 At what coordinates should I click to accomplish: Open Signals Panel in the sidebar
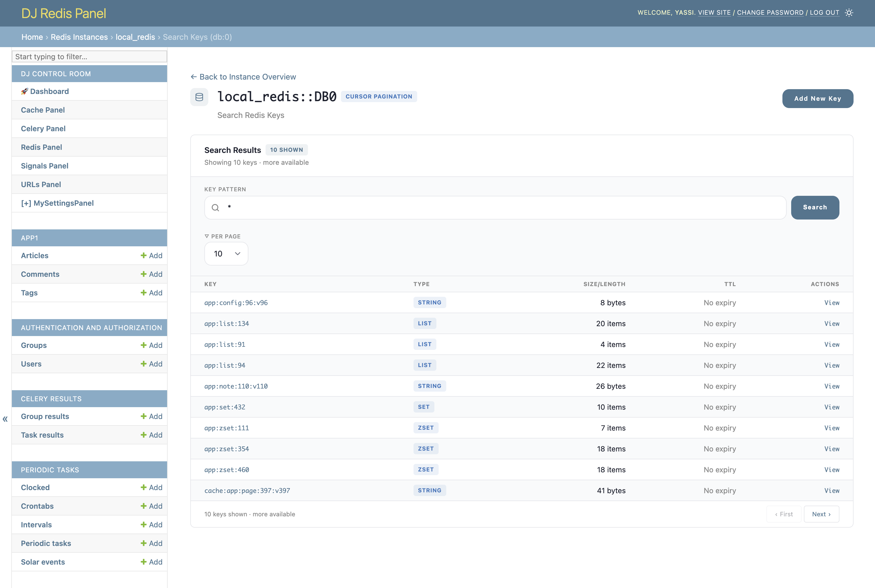click(x=45, y=166)
